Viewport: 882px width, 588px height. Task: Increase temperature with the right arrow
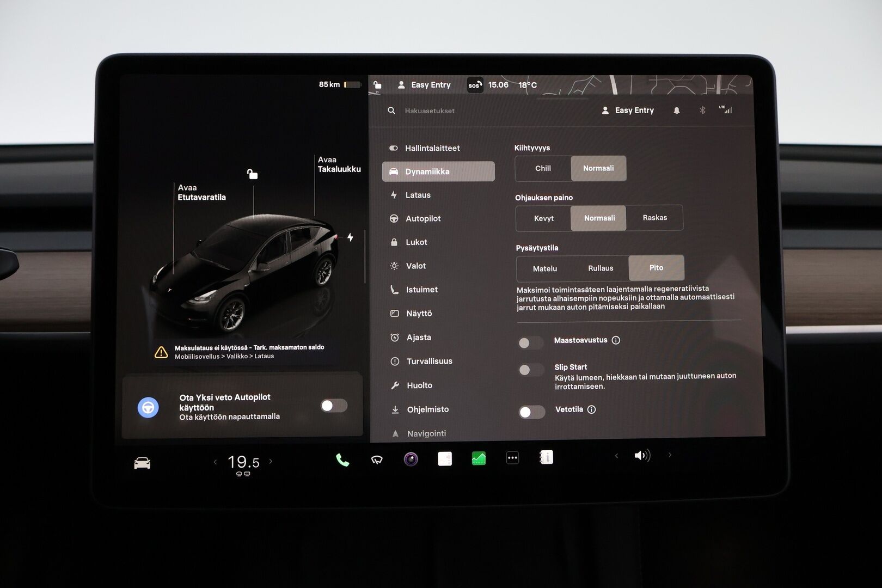click(271, 462)
